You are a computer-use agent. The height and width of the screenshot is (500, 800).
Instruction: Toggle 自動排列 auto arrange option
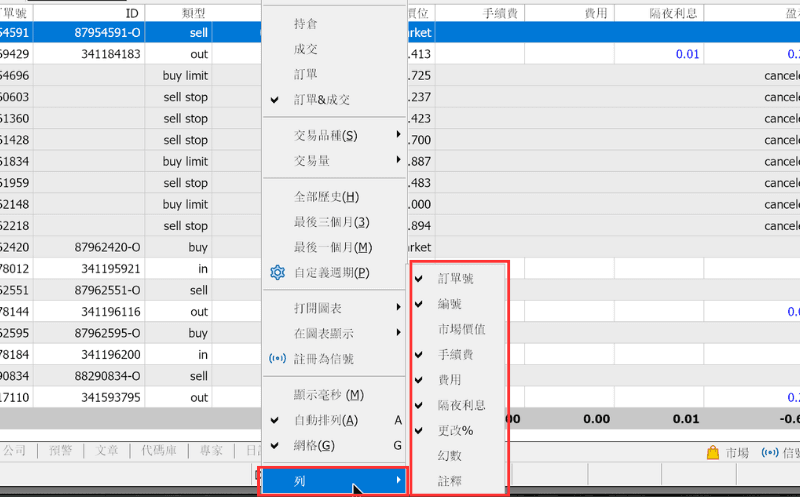333,420
